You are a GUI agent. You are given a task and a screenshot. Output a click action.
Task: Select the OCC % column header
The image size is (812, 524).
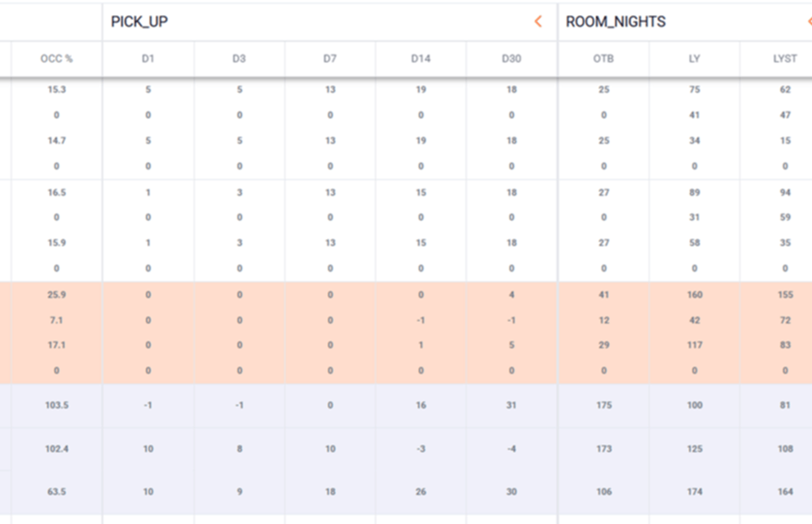[56, 59]
